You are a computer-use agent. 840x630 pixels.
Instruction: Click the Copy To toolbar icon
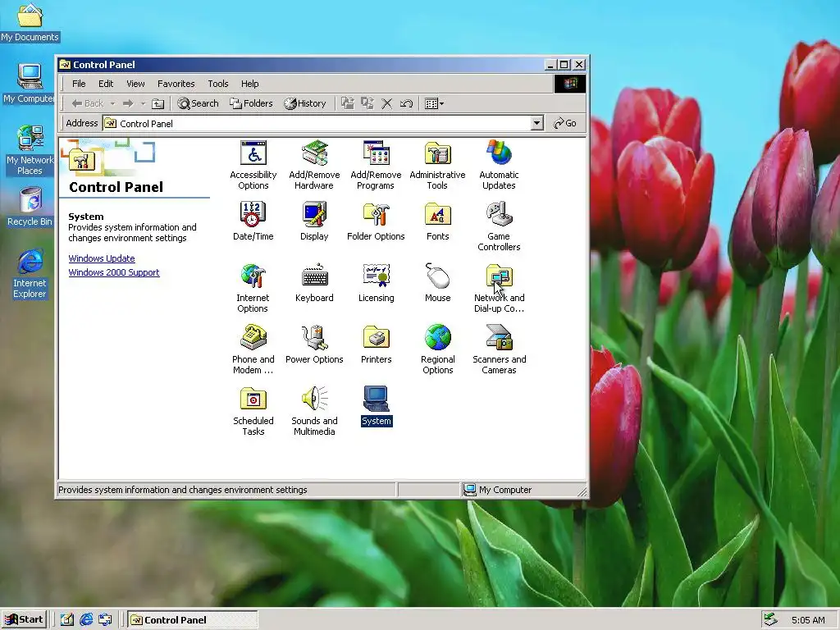click(367, 103)
